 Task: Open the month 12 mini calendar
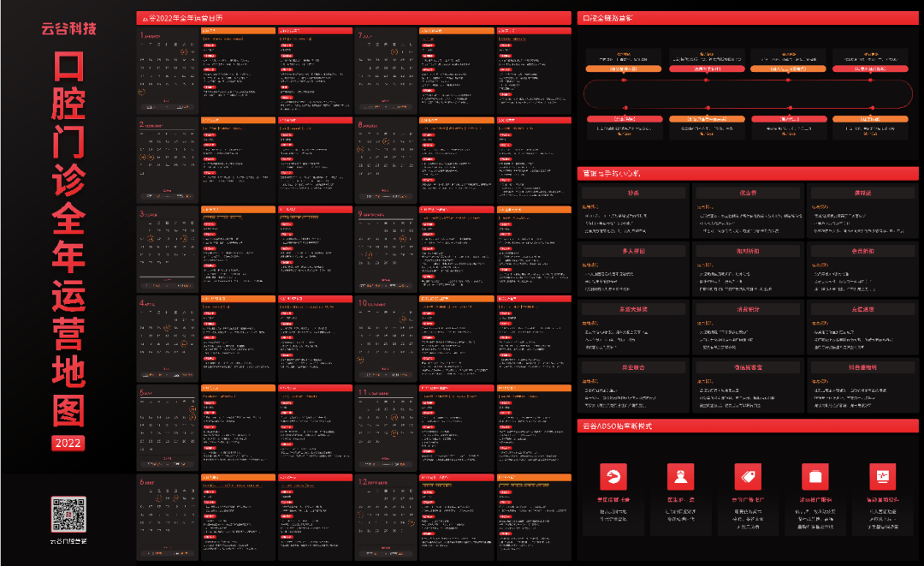pos(385,517)
